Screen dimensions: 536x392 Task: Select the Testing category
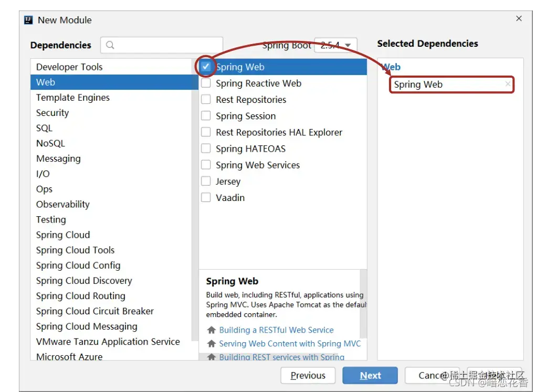tap(111, 220)
